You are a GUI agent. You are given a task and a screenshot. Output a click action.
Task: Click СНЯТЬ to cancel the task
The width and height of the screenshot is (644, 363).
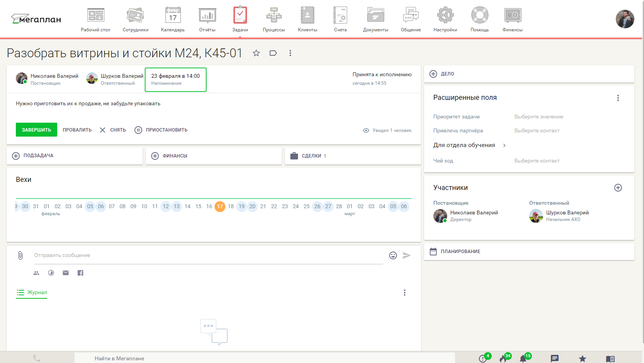(x=113, y=130)
